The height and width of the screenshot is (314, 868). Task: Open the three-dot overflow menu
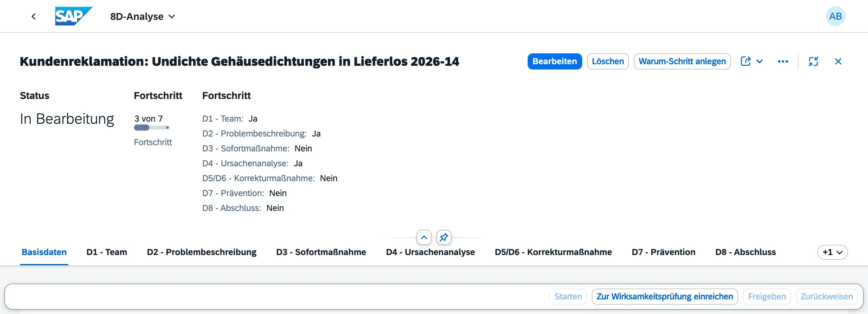click(x=783, y=61)
